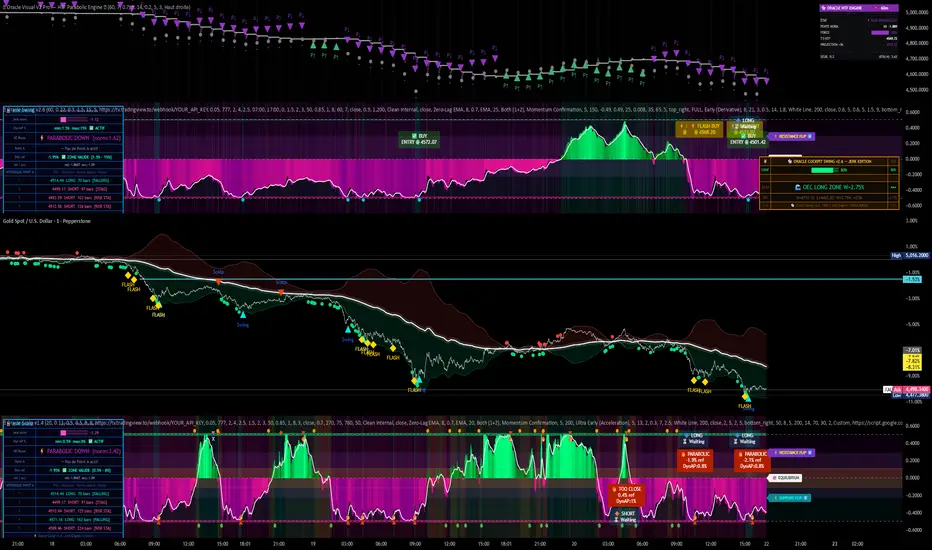Click the icon before OEC LONG ZONE text
Viewport: 932px width, 550px height.
pos(798,187)
